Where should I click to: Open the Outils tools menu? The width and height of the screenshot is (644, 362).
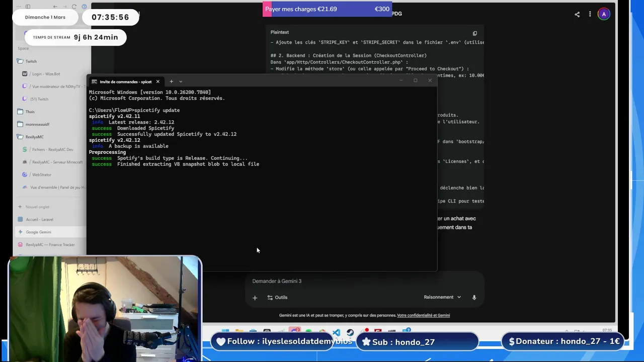coord(277,297)
